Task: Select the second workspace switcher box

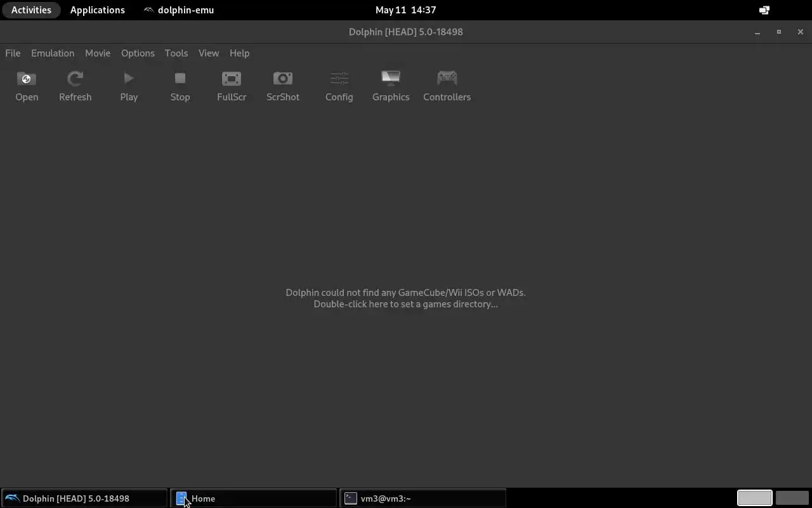Action: pos(792,498)
